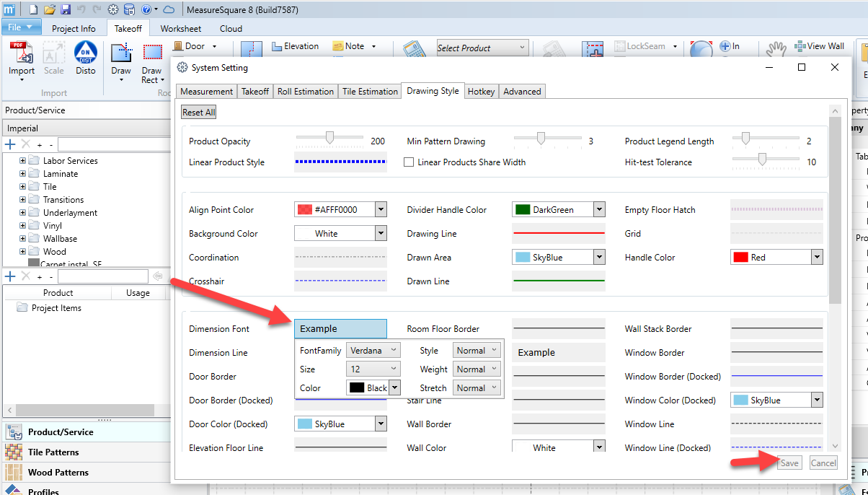Click the calculator icon in the ribbon
This screenshot has width=868, height=495.
pos(415,51)
